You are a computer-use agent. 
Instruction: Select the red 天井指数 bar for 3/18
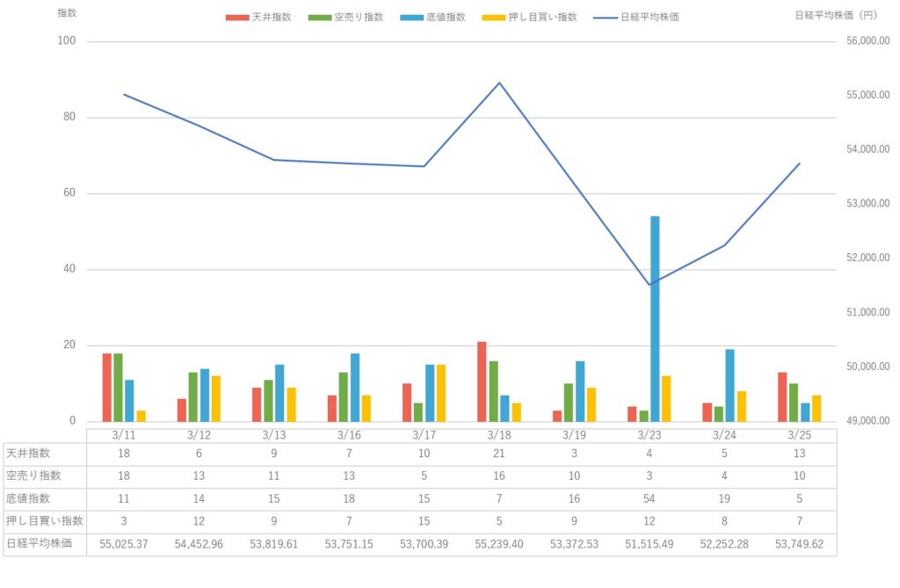(x=482, y=381)
